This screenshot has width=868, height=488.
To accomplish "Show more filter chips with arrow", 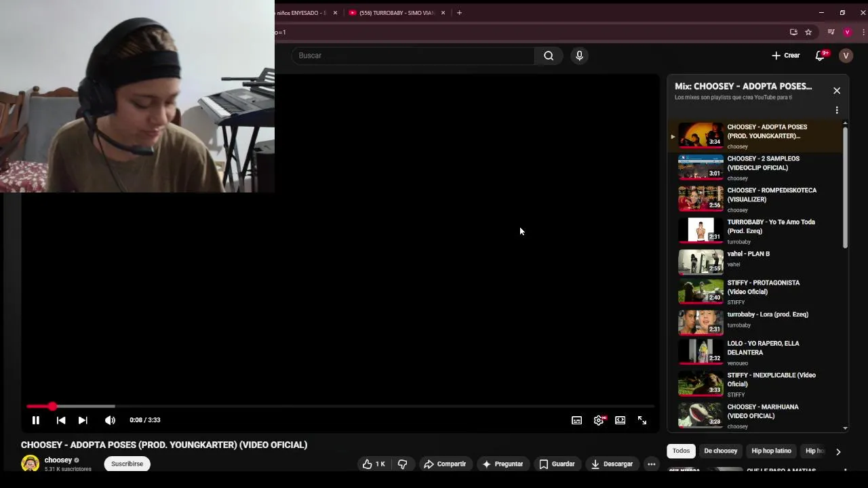I will [838, 452].
